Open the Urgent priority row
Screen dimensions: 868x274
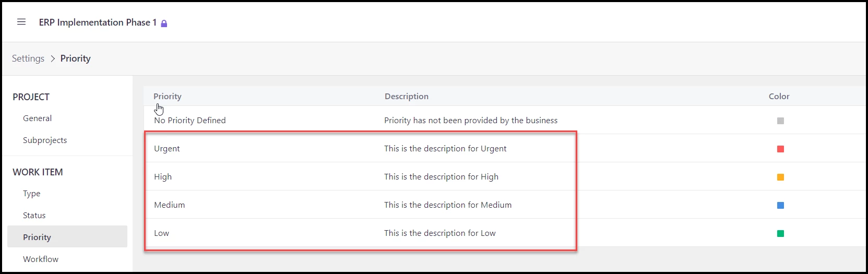click(504, 148)
